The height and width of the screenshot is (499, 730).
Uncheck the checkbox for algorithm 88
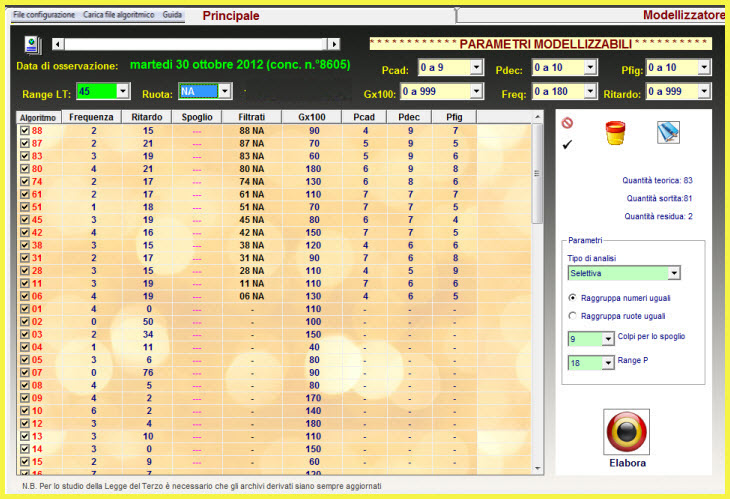point(24,131)
